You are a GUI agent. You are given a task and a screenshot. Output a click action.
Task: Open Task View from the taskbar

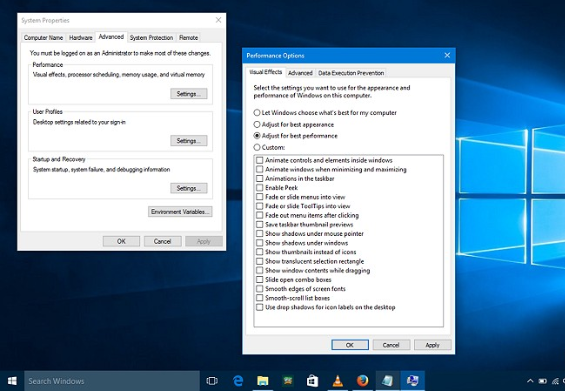point(212,381)
